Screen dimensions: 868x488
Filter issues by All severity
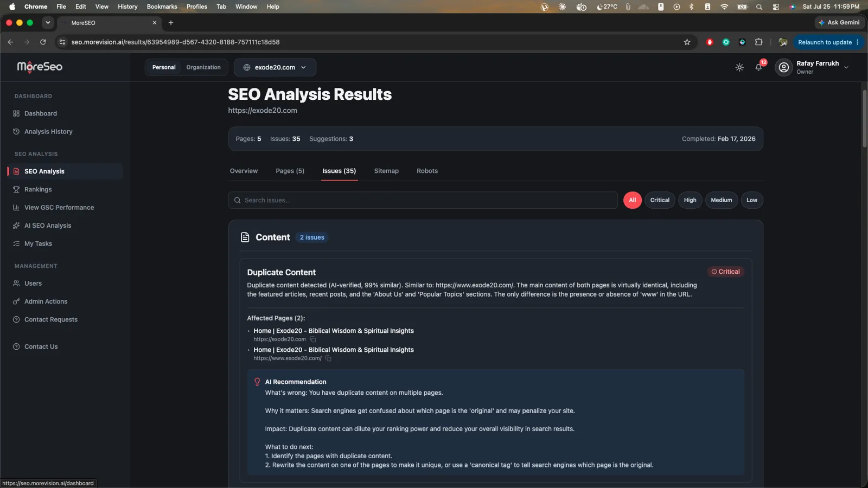click(632, 200)
